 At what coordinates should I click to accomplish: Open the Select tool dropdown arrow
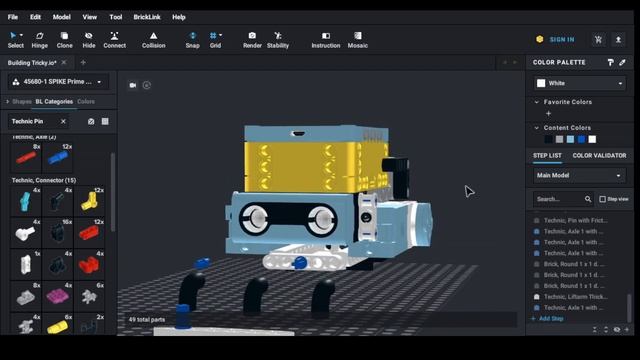click(x=21, y=36)
